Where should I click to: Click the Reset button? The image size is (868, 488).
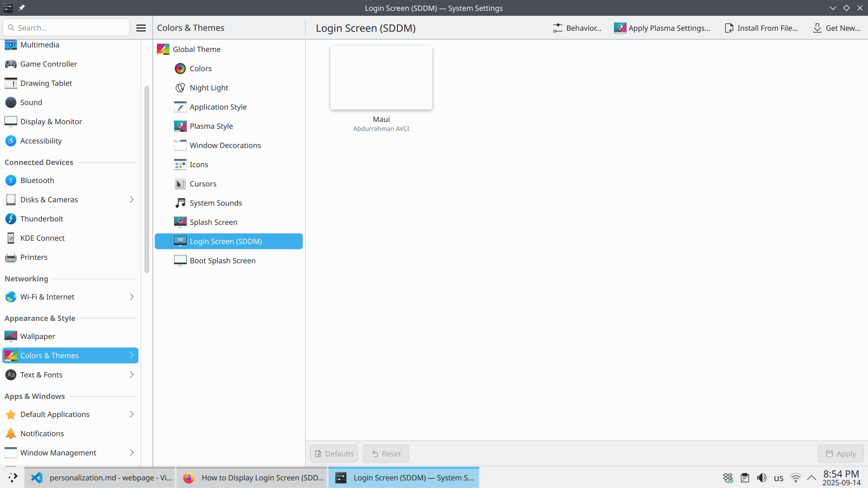click(x=386, y=454)
